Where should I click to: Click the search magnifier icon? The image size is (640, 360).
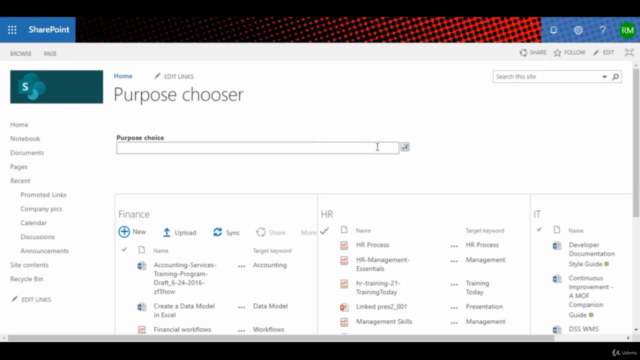tap(616, 76)
